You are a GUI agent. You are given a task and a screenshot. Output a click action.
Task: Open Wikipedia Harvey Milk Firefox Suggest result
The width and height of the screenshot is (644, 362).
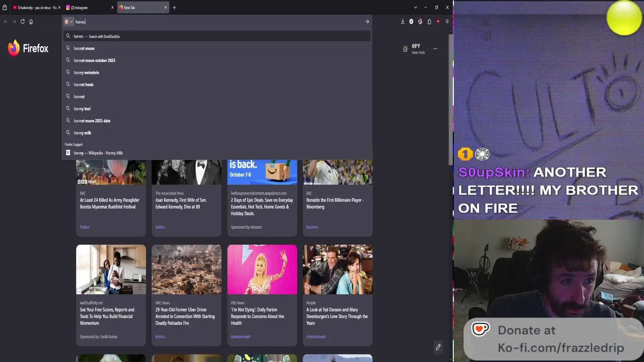217,153
